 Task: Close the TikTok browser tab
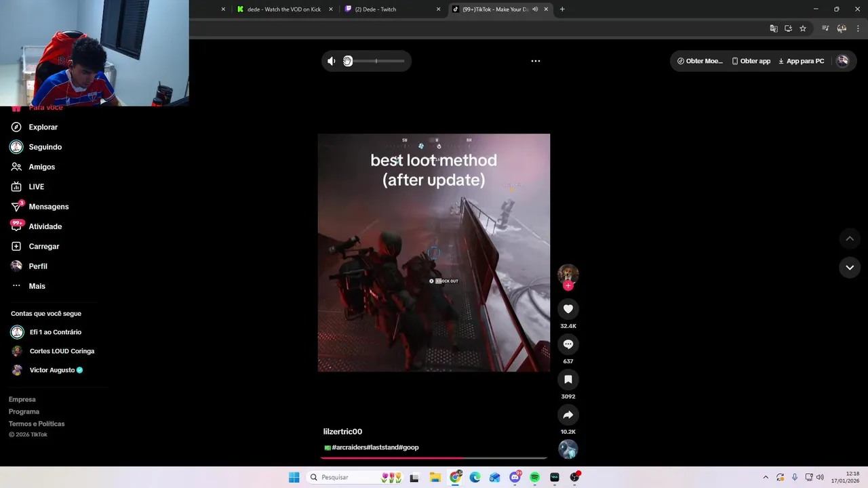click(546, 9)
